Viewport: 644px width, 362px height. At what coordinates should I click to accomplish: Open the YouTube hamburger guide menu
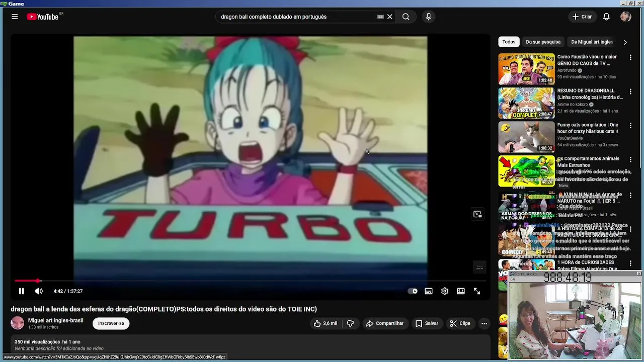pos(15,17)
